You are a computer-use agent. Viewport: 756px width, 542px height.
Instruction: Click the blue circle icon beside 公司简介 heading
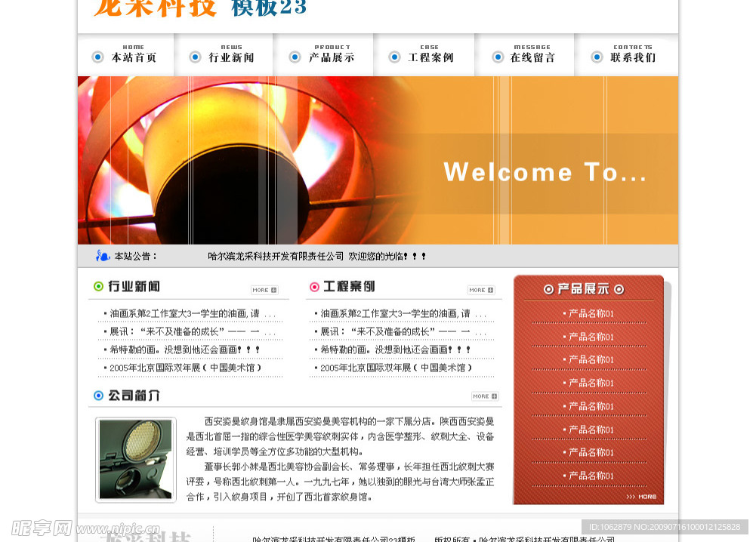point(98,396)
